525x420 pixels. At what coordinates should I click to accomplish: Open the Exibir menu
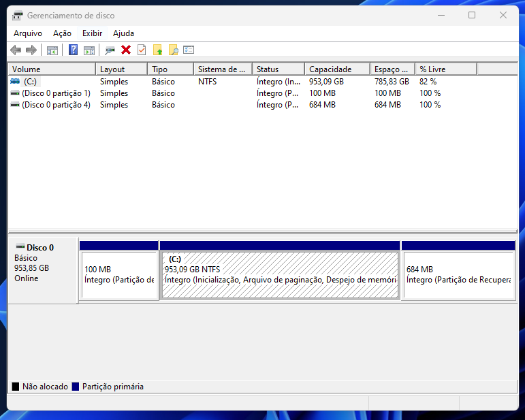(92, 33)
